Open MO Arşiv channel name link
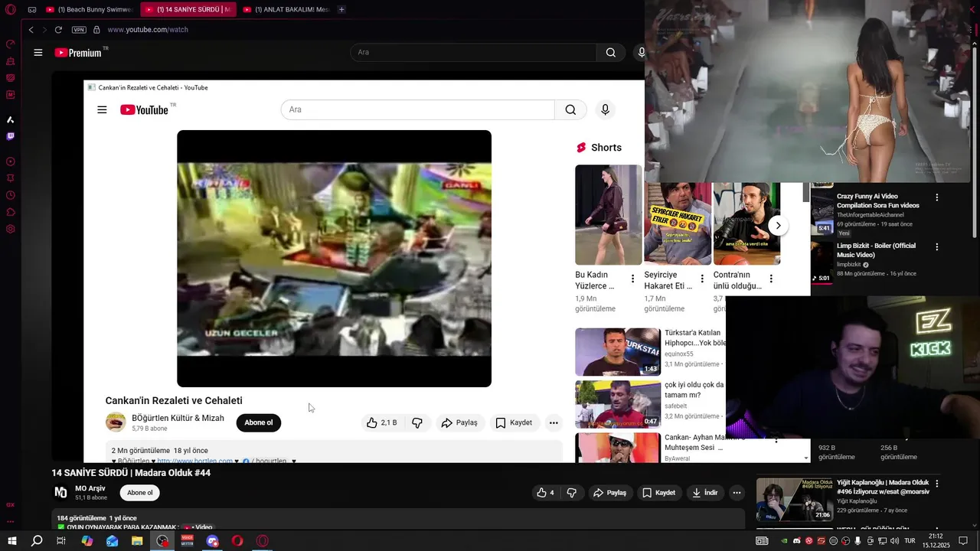 [x=90, y=488]
